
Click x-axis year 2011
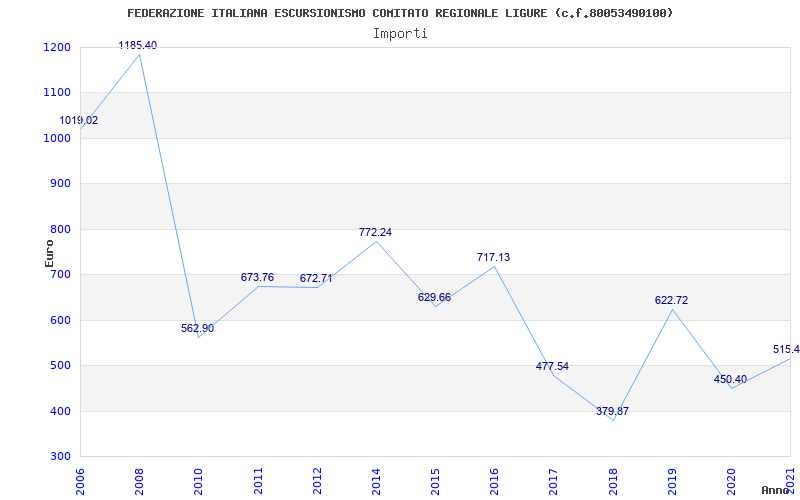click(259, 482)
